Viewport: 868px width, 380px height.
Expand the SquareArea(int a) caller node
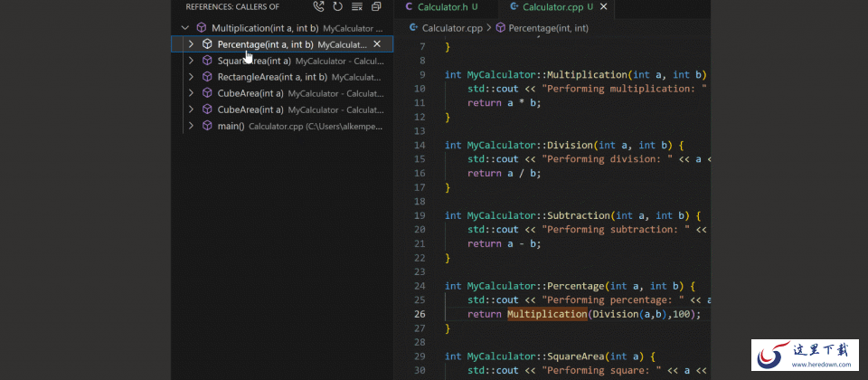(x=191, y=61)
